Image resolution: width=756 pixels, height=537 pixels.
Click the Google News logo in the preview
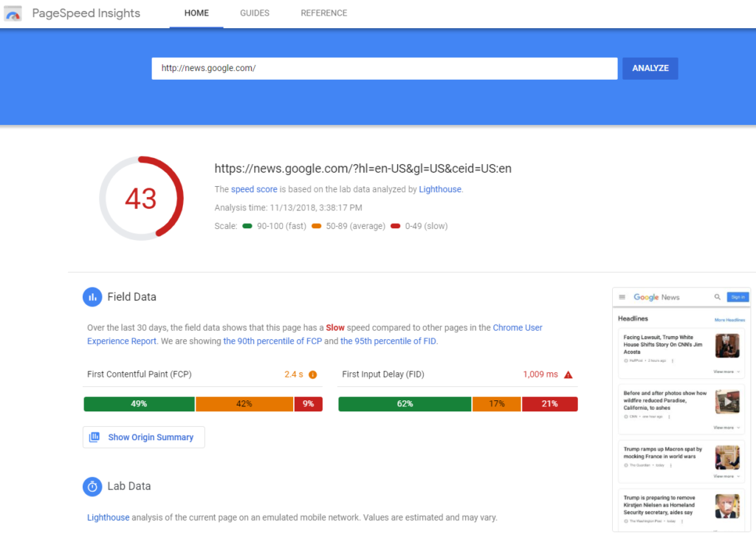(656, 297)
